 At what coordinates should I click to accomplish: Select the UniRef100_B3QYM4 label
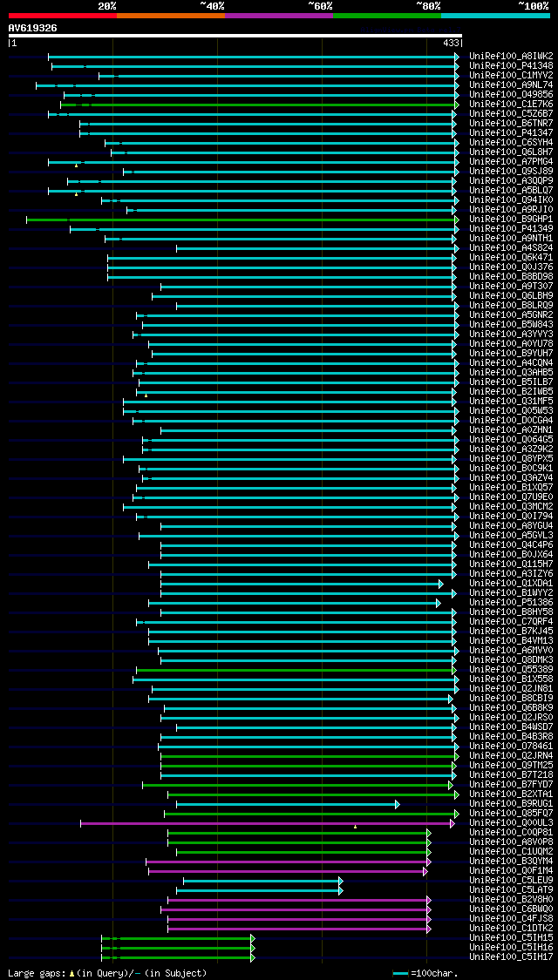coord(511,862)
